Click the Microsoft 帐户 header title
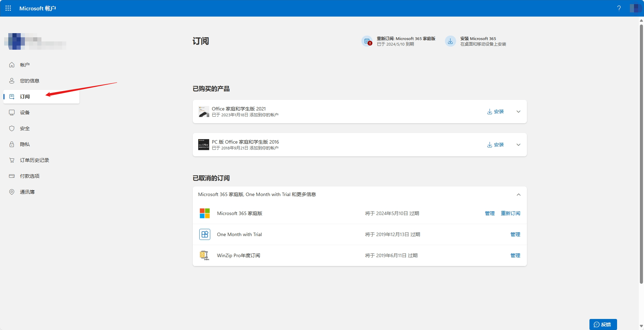644x330 pixels. (x=38, y=8)
